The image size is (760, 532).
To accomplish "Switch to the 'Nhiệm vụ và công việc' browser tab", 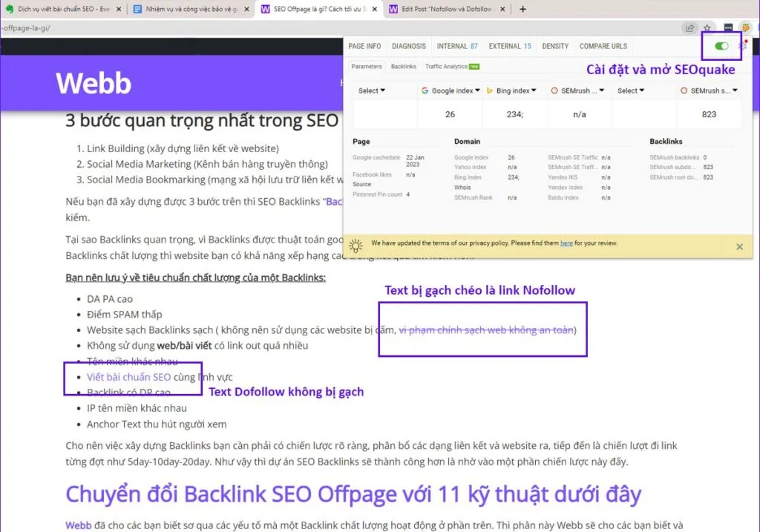I will coord(191,9).
